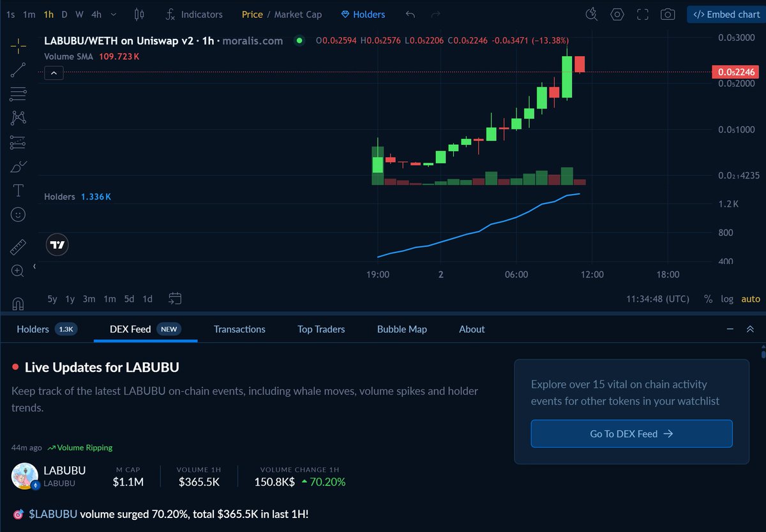Click the LABUBU token avatar
Screen dimensions: 766x532
point(25,477)
